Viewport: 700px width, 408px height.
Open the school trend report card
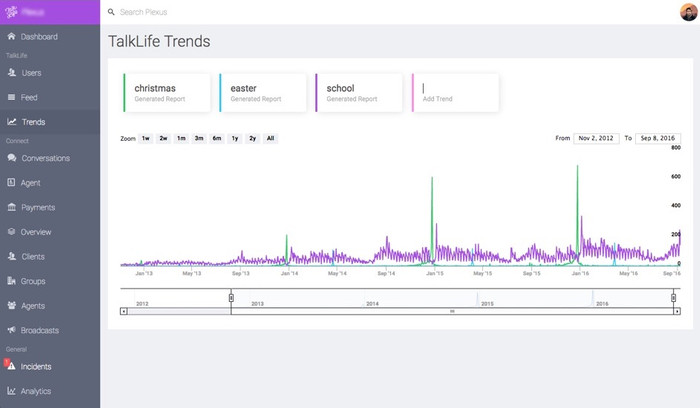tap(358, 92)
